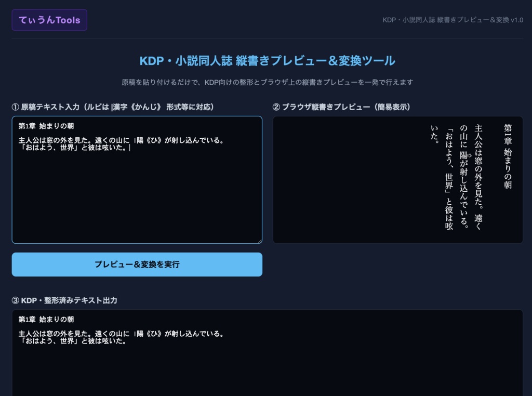
Task: Click page title KDP・小説同人誌 縦書きプレビュー&変換ツール
Action: (x=268, y=61)
